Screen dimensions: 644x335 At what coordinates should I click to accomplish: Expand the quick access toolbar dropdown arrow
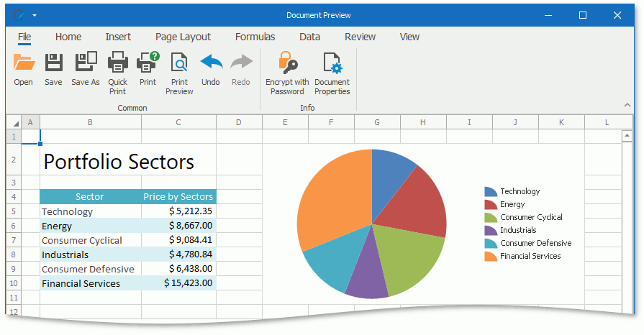click(35, 15)
